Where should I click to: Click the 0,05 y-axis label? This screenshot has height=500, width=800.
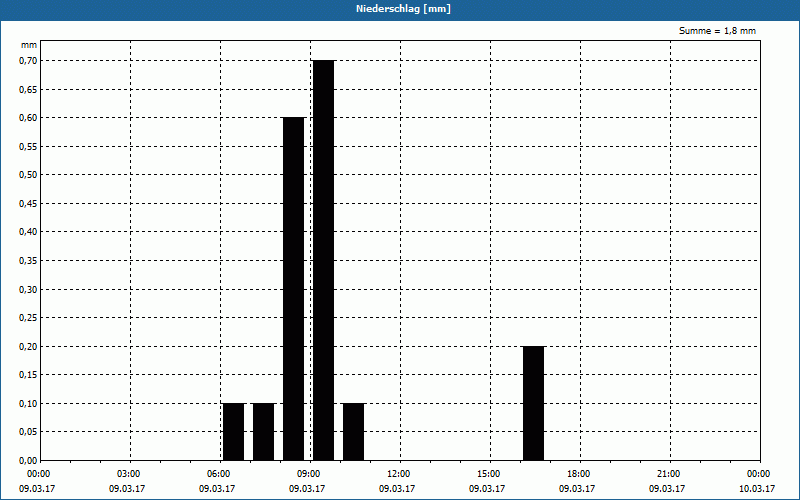(x=28, y=432)
